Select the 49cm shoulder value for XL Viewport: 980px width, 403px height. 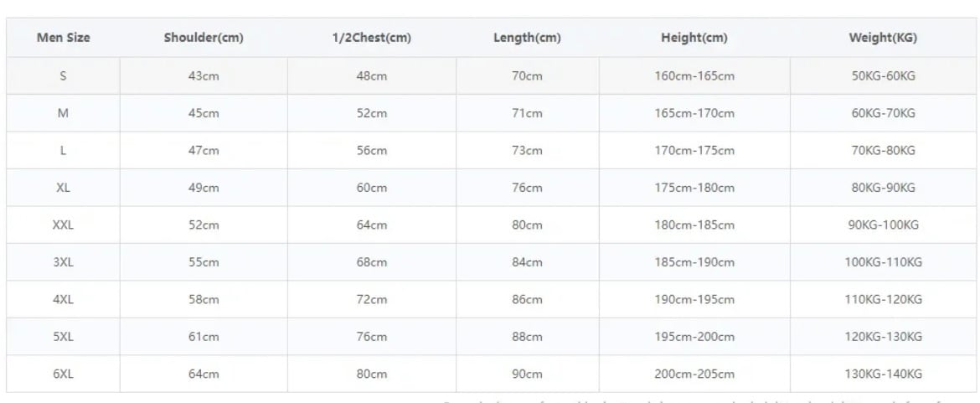(x=204, y=188)
